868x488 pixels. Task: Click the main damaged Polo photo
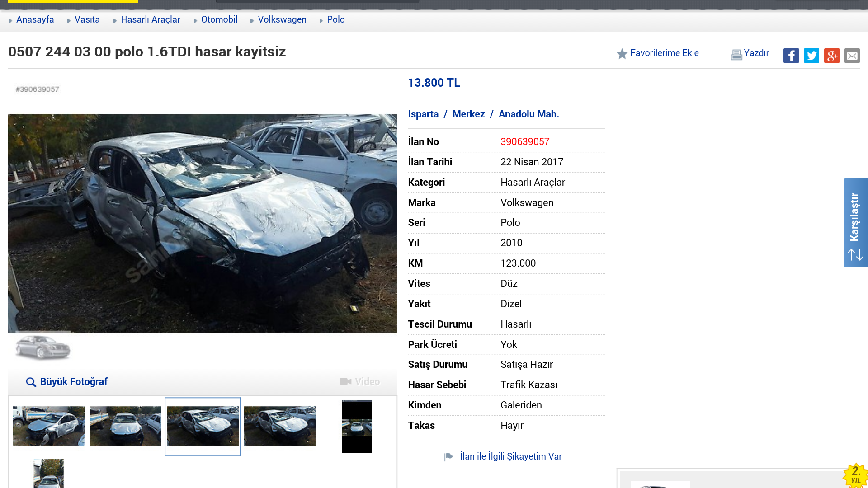(203, 223)
